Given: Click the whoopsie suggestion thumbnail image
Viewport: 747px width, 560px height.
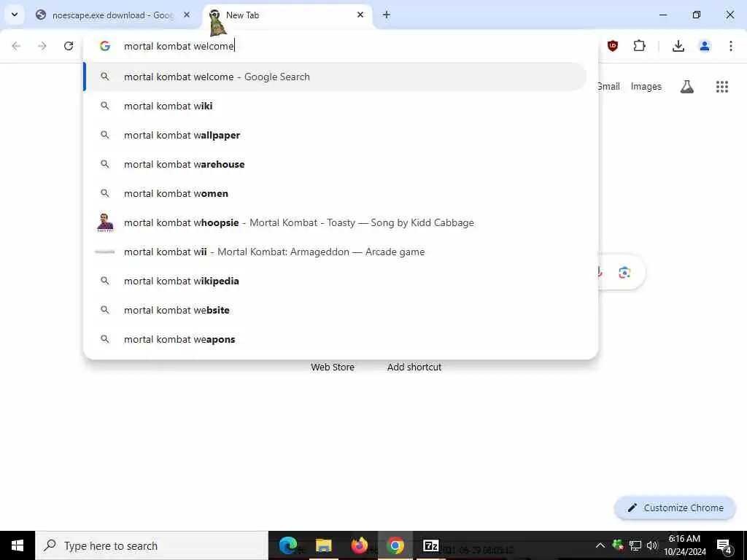Looking at the screenshot, I should click(105, 222).
